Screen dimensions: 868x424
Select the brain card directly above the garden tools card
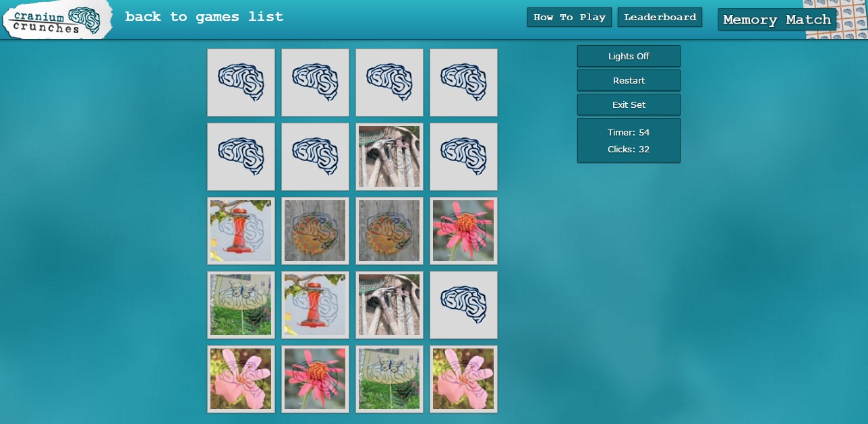(389, 82)
